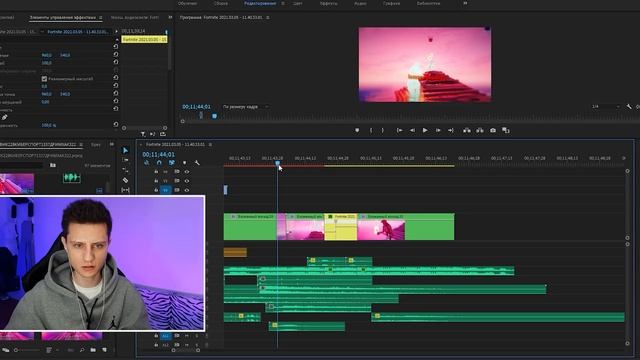Screen dimensions: 640x360
Task: Click the Extract button
Action: pos(480,130)
